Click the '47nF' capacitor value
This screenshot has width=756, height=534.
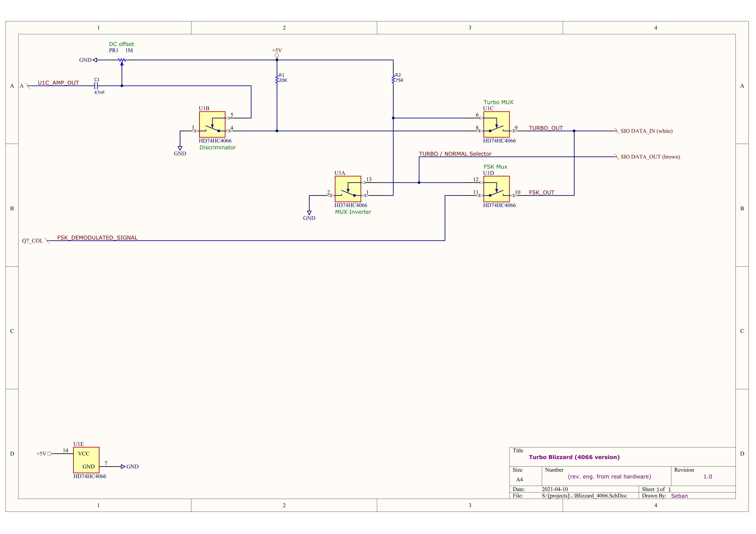pos(99,92)
